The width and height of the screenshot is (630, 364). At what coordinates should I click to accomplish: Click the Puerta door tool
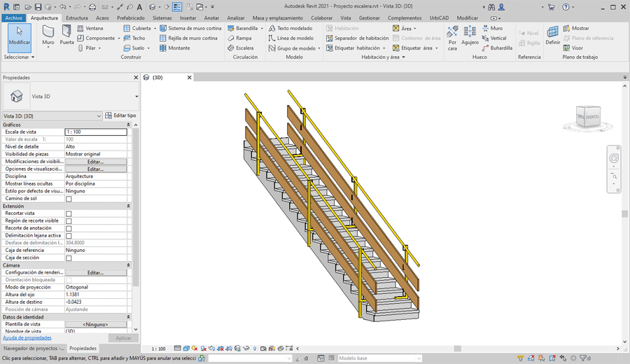pyautogui.click(x=66, y=35)
